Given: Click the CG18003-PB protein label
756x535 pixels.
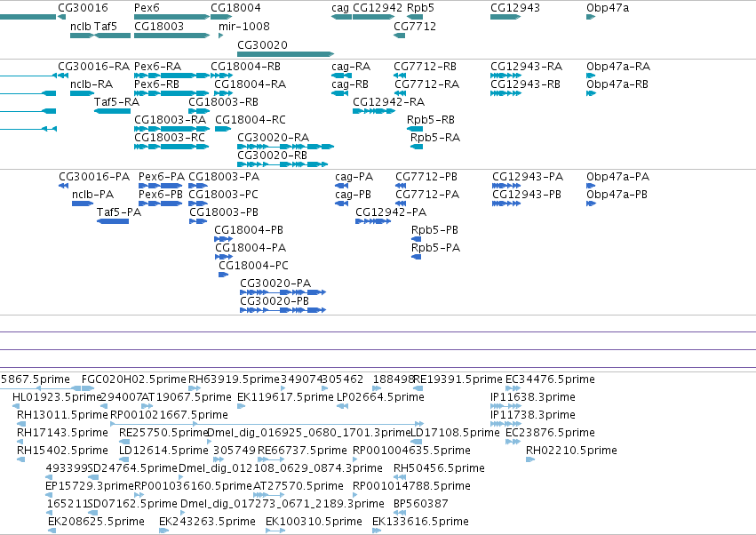Looking at the screenshot, I should 224,212.
